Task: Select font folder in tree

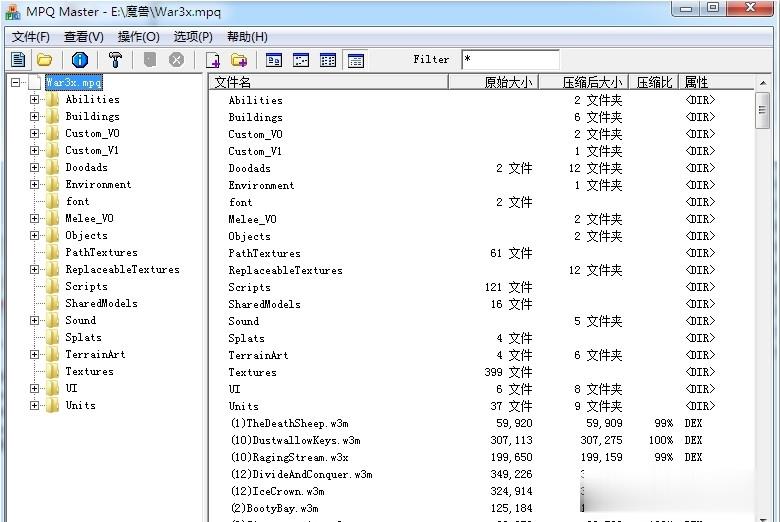Action: click(x=78, y=202)
